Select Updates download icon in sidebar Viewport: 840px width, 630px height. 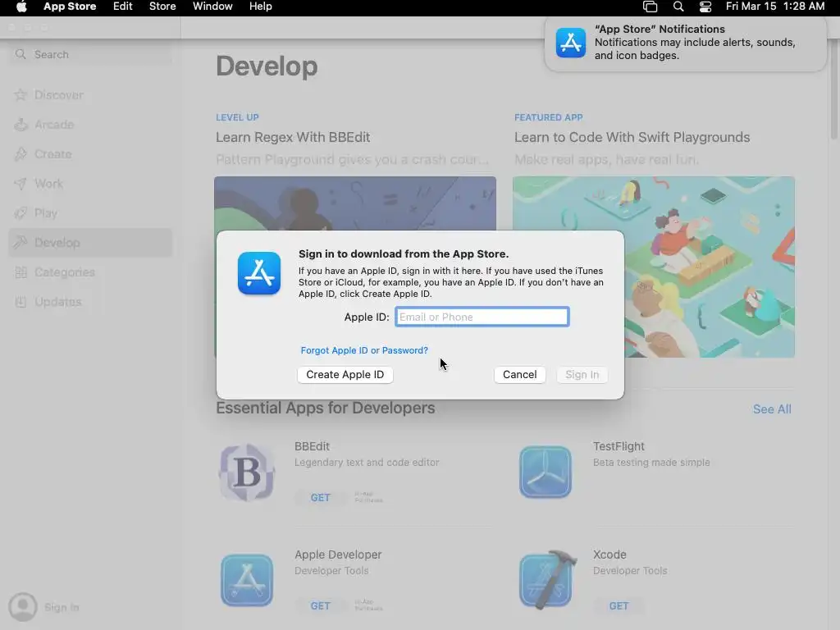tap(21, 302)
